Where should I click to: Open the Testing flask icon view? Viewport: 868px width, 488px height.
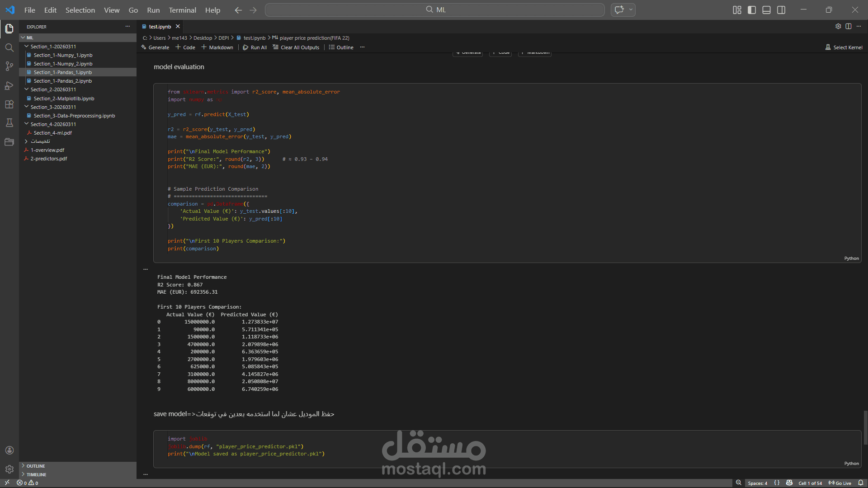pyautogui.click(x=9, y=123)
